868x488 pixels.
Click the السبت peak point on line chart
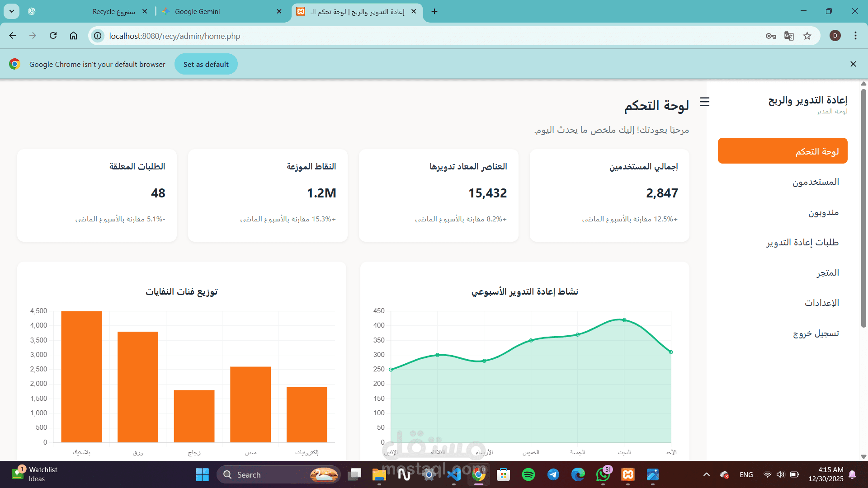pyautogui.click(x=624, y=320)
